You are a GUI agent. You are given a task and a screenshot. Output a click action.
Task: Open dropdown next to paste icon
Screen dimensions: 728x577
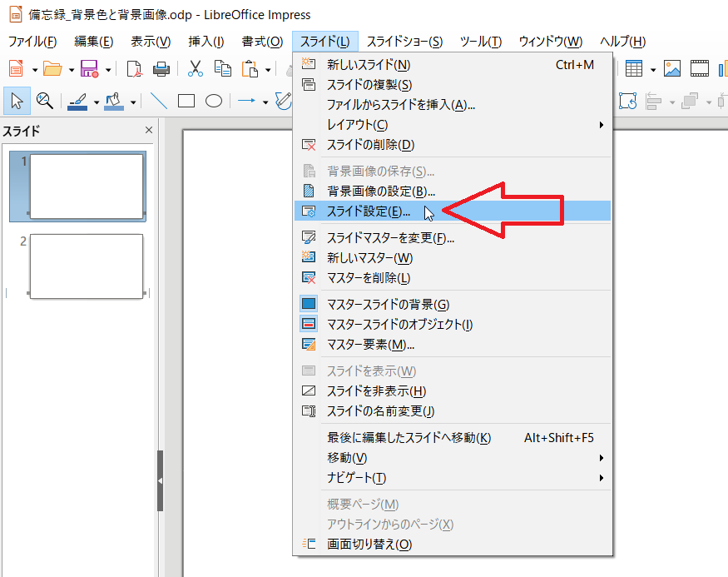click(269, 70)
